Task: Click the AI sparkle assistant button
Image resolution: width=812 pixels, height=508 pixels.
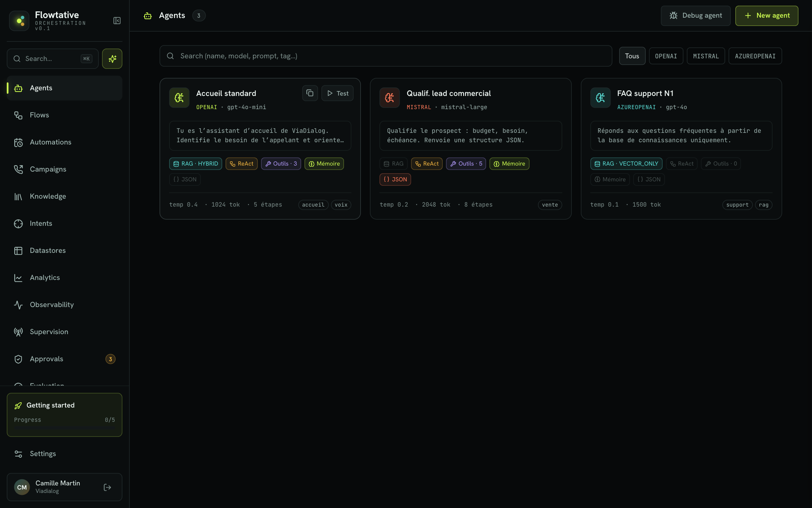Action: [x=112, y=59]
